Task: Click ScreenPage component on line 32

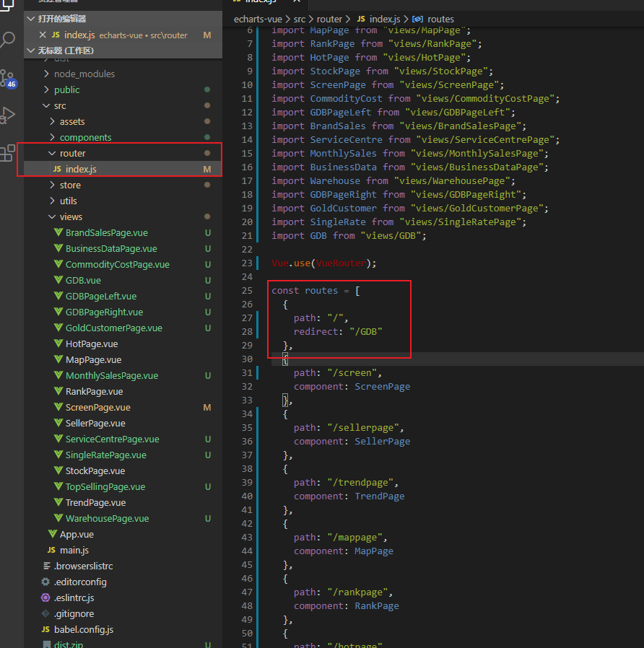Action: [x=383, y=386]
